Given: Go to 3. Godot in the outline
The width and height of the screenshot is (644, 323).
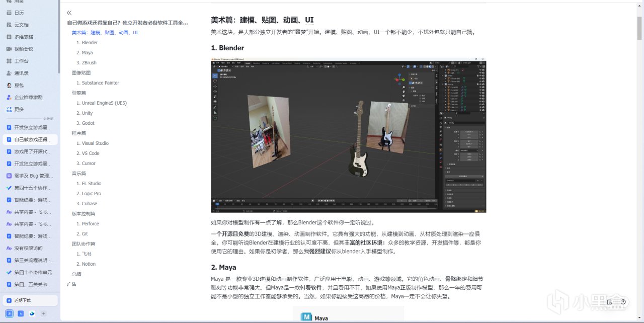Looking at the screenshot, I should (x=86, y=123).
